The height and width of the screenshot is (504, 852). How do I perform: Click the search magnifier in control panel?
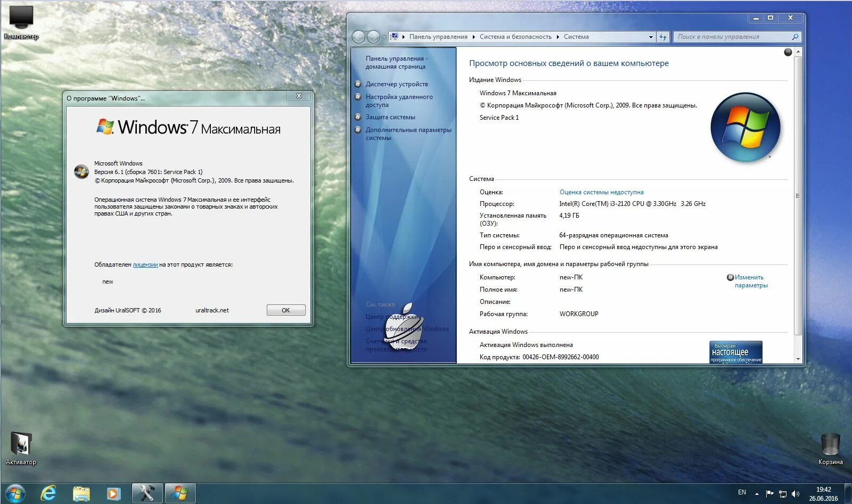(795, 37)
